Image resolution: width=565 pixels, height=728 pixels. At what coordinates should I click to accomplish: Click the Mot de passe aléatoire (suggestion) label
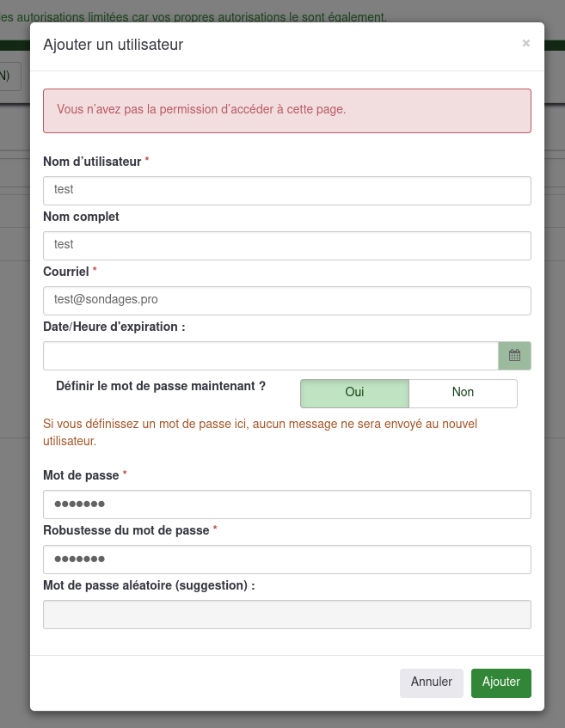[149, 585]
